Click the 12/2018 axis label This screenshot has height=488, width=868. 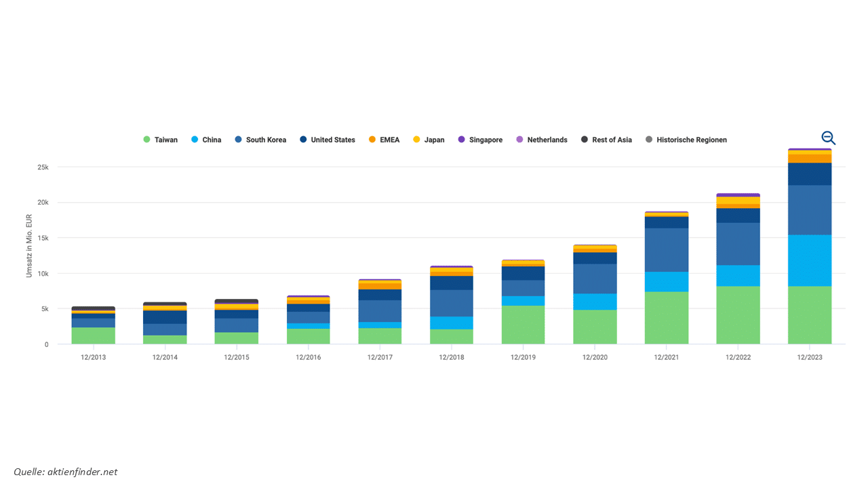point(452,357)
